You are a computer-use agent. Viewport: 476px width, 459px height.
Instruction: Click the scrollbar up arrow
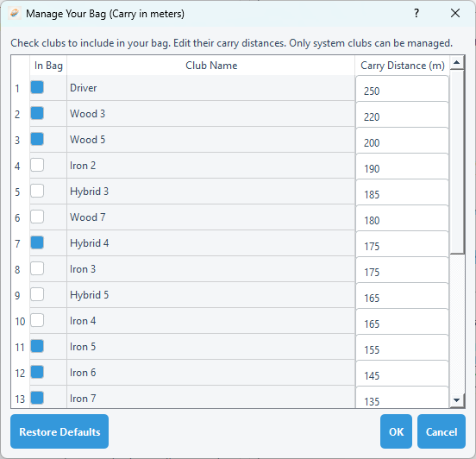(x=456, y=63)
